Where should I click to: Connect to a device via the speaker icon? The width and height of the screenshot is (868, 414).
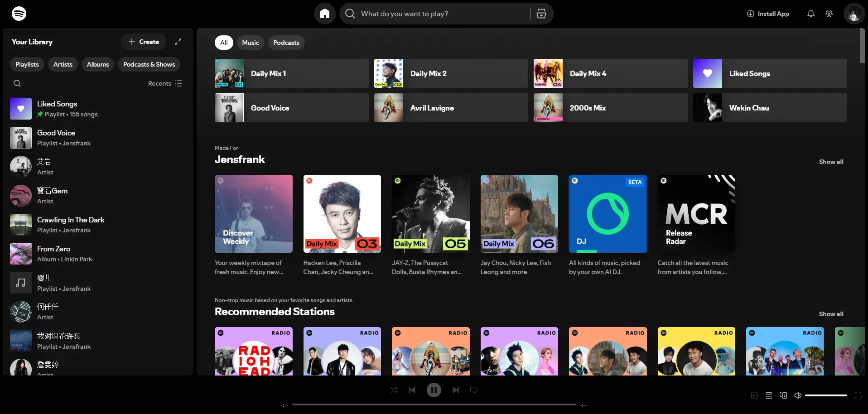point(783,395)
